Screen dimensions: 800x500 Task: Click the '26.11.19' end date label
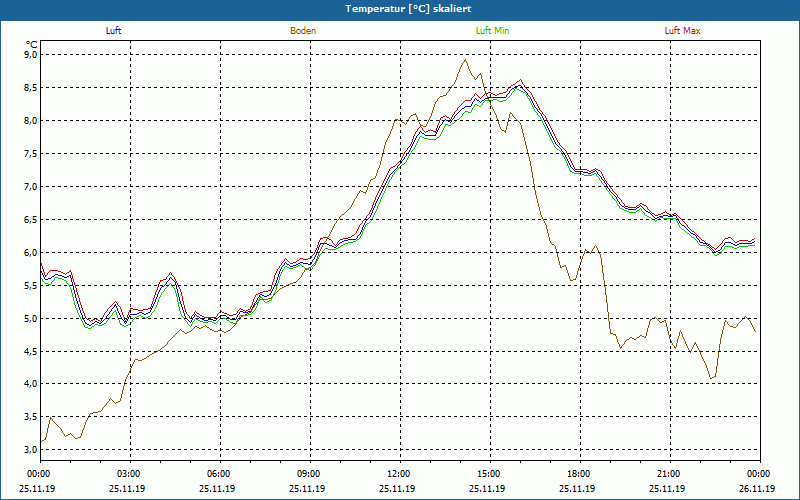[757, 488]
